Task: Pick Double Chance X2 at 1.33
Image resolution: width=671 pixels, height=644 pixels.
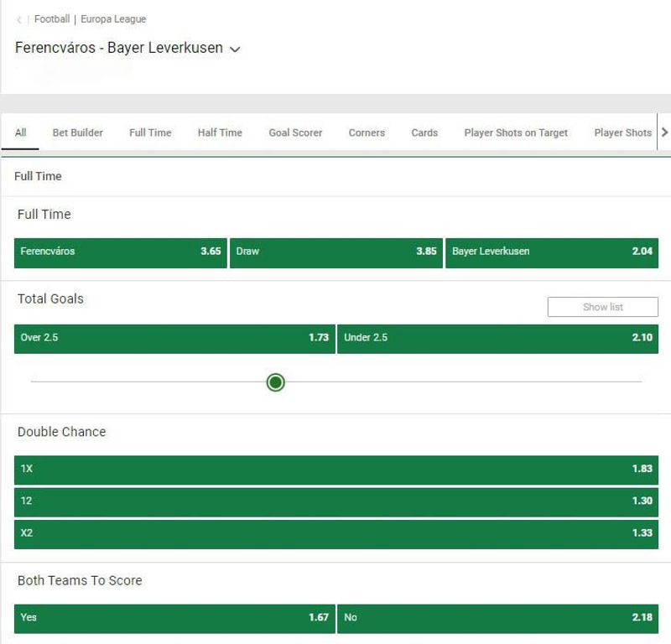Action: coord(336,534)
